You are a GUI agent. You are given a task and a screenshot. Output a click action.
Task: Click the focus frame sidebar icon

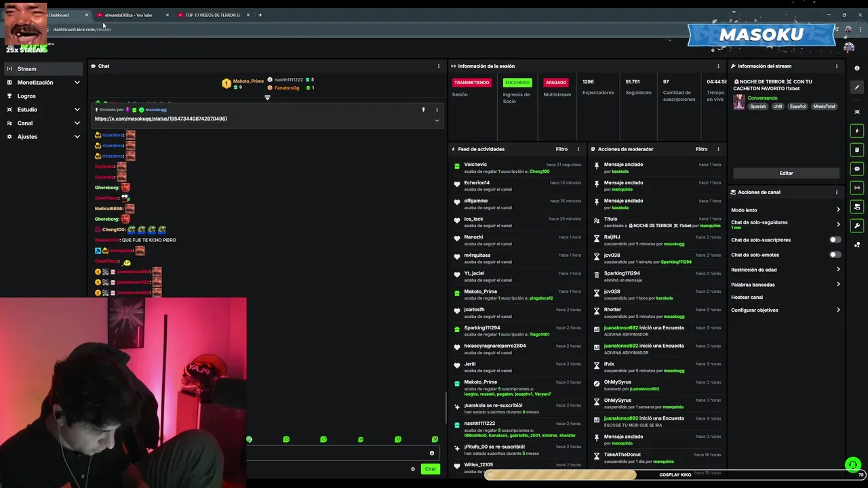857,112
